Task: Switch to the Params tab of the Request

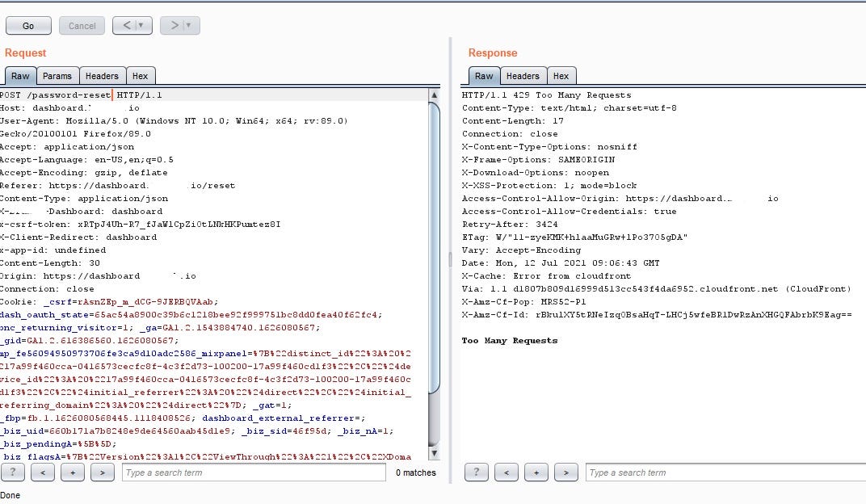Action: pos(57,75)
